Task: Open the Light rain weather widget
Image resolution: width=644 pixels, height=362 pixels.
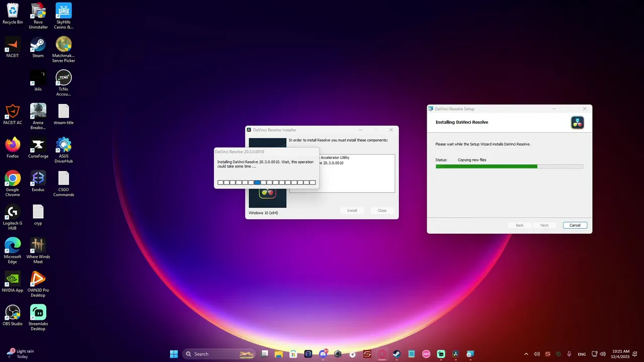Action: (20, 354)
